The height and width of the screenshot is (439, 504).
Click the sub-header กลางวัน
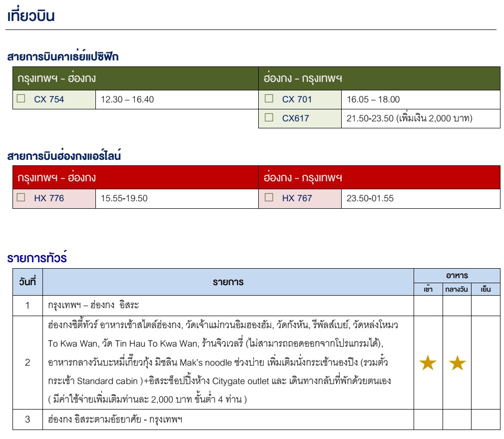click(x=457, y=289)
